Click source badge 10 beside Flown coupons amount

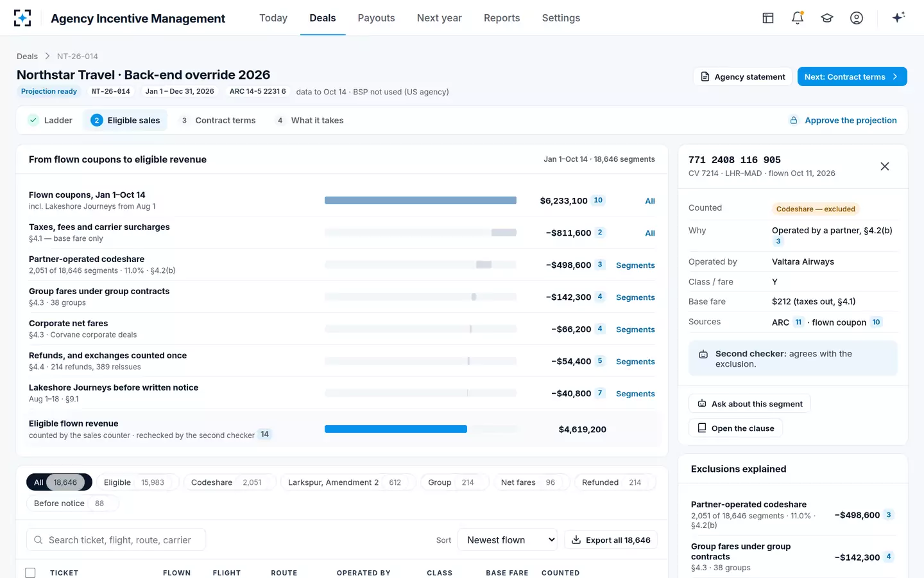[598, 200]
